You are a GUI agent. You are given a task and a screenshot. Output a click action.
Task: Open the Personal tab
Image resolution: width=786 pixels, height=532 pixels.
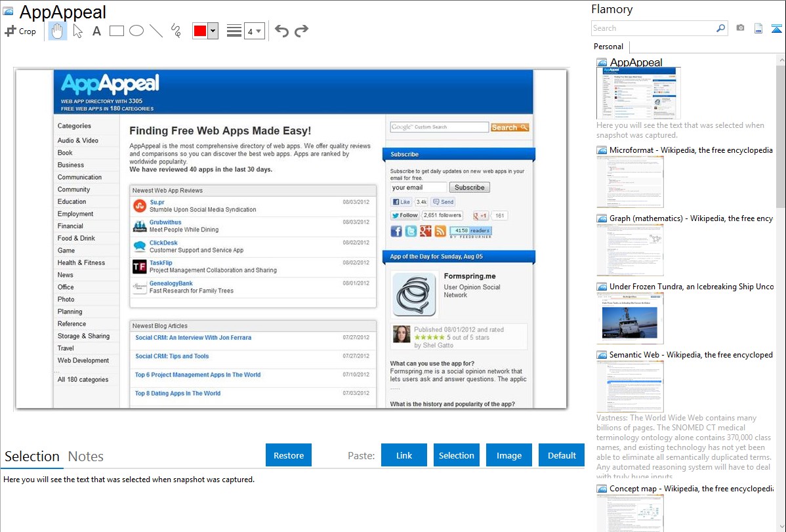608,47
